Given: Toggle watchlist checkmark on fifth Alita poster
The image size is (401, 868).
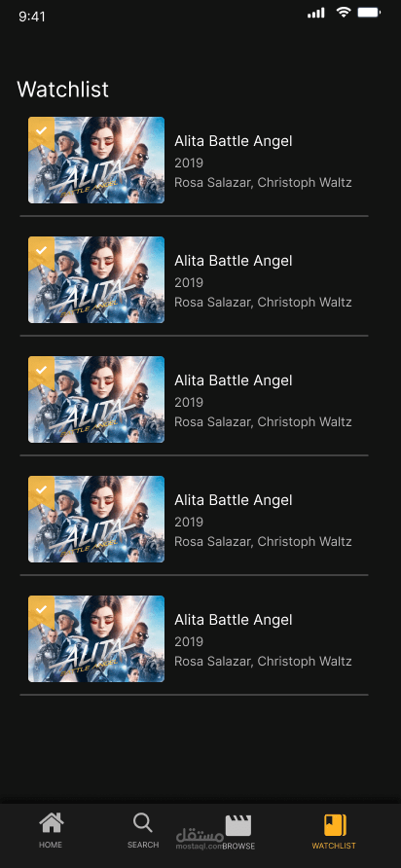Looking at the screenshot, I should (x=41, y=609).
